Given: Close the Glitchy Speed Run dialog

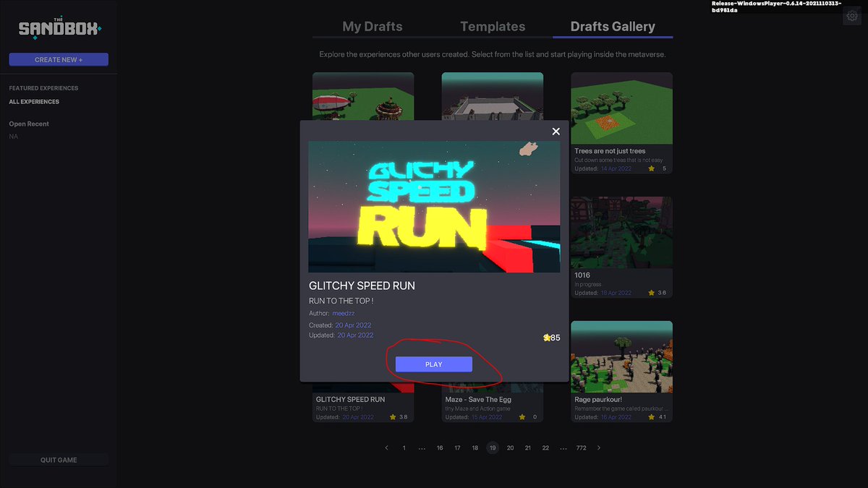Looking at the screenshot, I should (x=556, y=132).
